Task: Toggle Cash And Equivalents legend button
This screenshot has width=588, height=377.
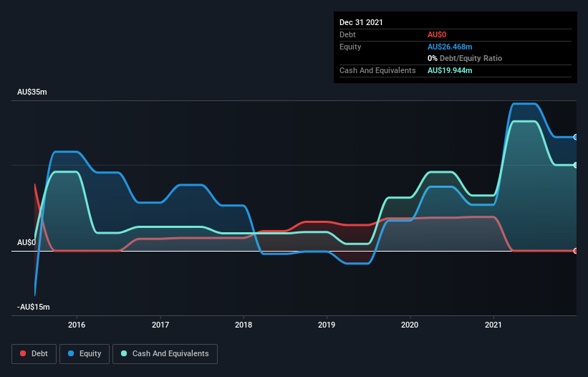Action: (165, 354)
